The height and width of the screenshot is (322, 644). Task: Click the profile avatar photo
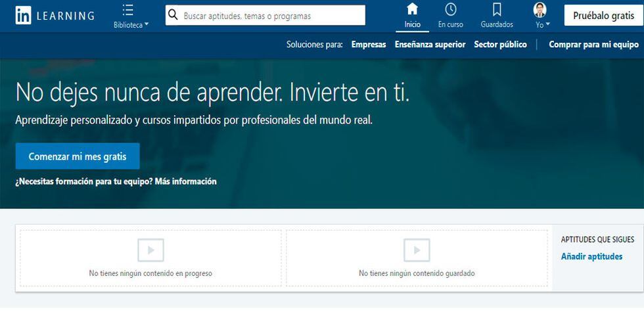pyautogui.click(x=540, y=10)
